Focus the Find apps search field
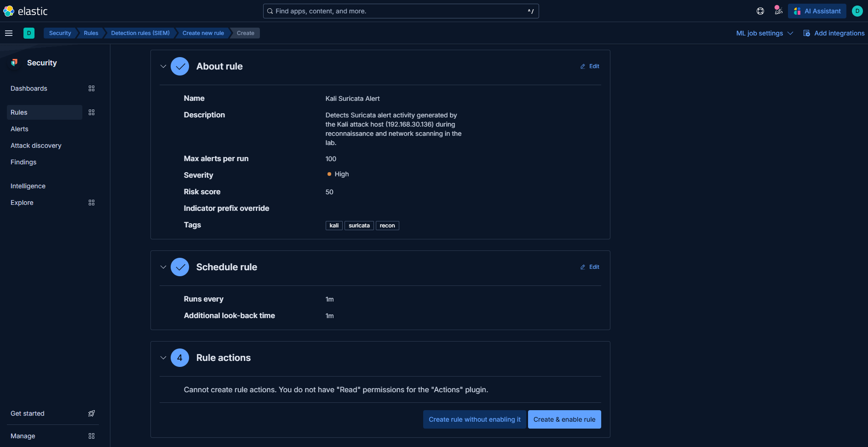The height and width of the screenshot is (447, 868). tap(401, 11)
